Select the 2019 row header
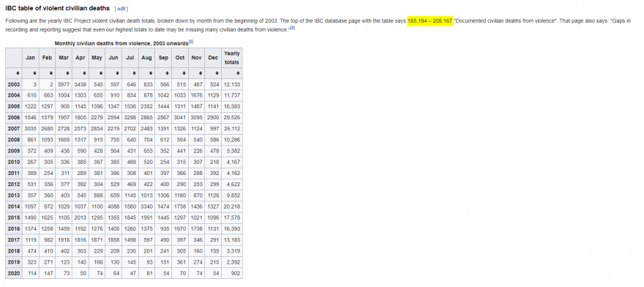The image size is (644, 287). (14, 262)
